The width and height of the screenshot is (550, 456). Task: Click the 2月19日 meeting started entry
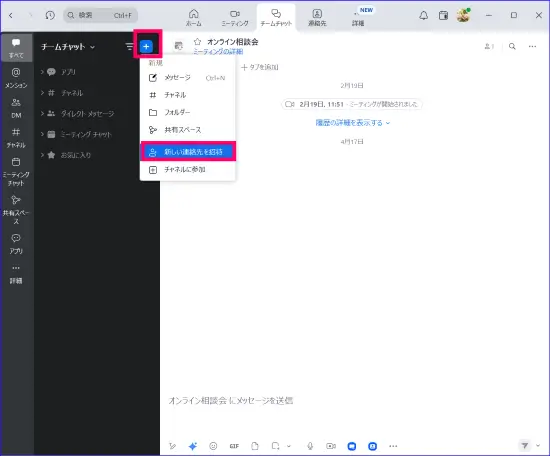(x=351, y=104)
